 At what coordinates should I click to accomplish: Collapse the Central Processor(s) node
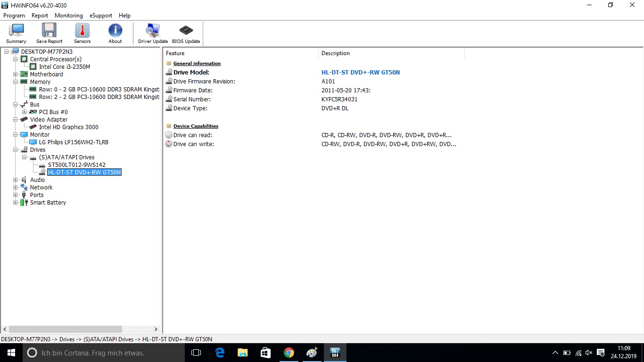[x=15, y=59]
